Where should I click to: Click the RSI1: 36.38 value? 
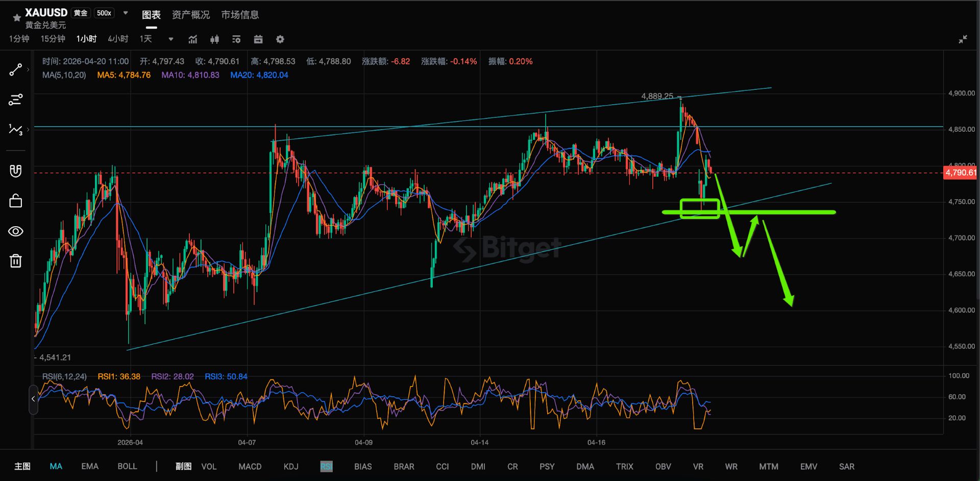[119, 377]
